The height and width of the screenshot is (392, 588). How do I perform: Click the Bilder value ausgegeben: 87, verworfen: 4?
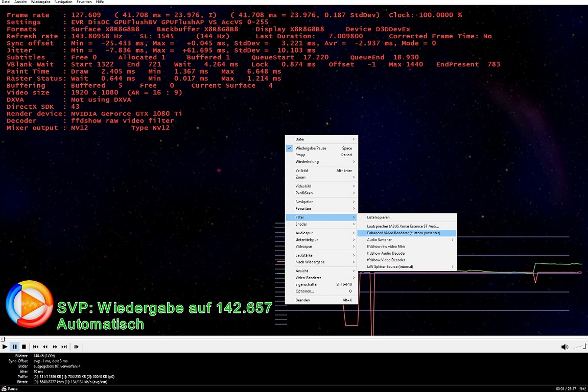coord(57,366)
